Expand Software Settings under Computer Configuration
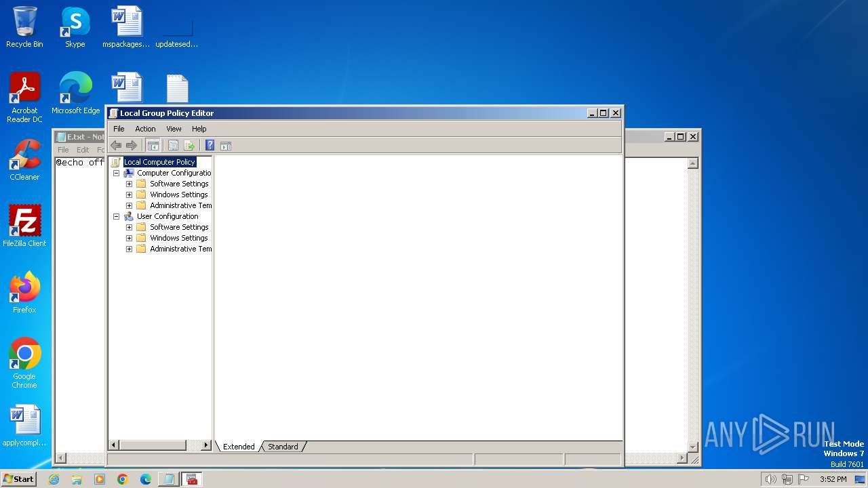Viewport: 868px width, 488px height. (129, 184)
